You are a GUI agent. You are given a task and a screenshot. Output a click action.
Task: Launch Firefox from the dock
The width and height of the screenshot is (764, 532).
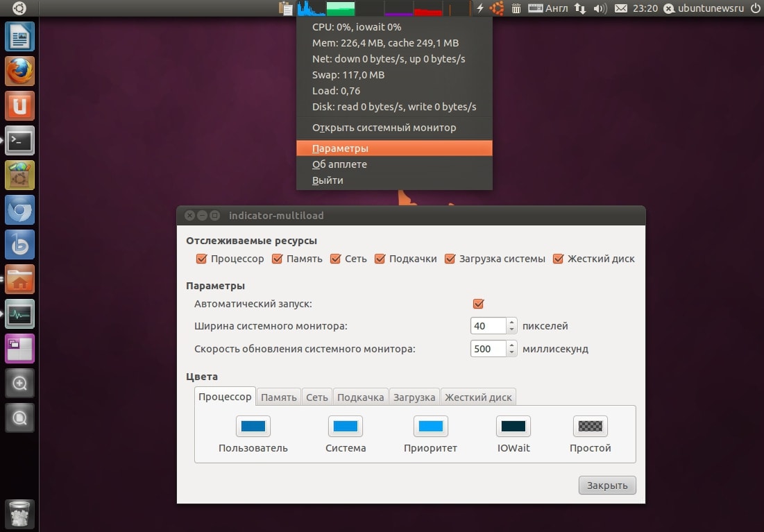pos(19,71)
